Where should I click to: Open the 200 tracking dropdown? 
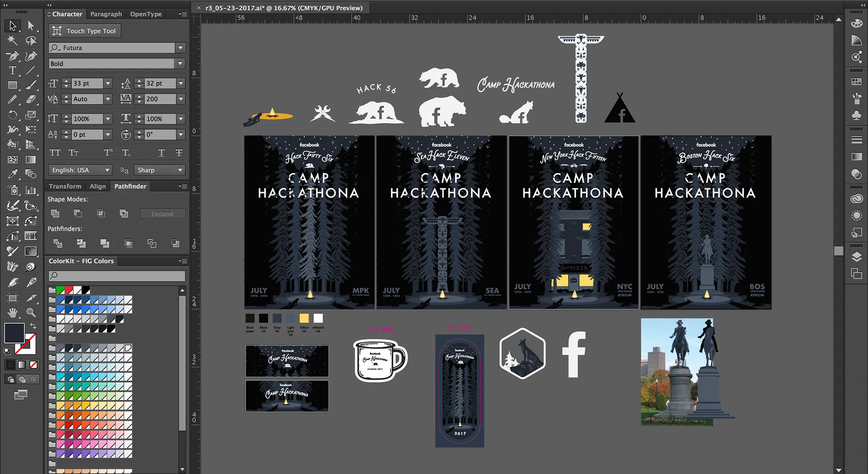click(x=181, y=99)
